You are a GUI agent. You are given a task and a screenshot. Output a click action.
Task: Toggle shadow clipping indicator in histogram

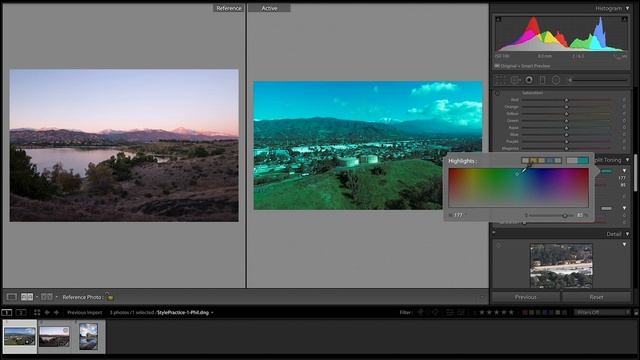(x=498, y=19)
